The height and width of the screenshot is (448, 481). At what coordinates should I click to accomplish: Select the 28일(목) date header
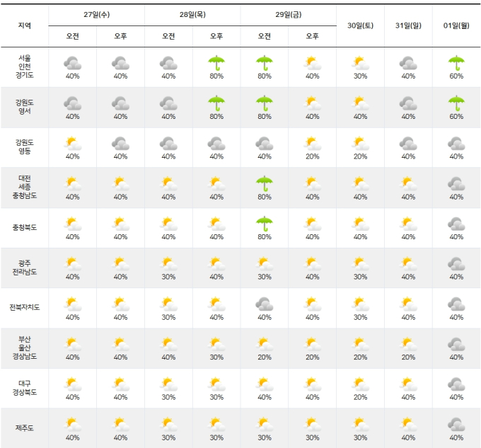pyautogui.click(x=192, y=15)
